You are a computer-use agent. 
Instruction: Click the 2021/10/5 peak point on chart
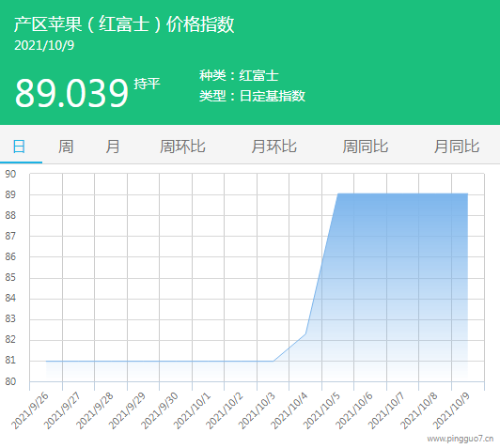[x=337, y=193]
